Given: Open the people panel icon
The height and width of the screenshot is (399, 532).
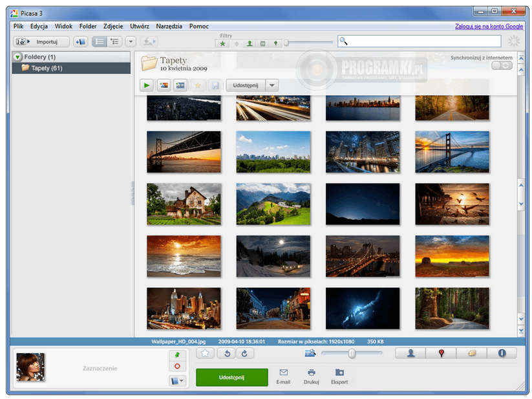Looking at the screenshot, I should tap(410, 353).
